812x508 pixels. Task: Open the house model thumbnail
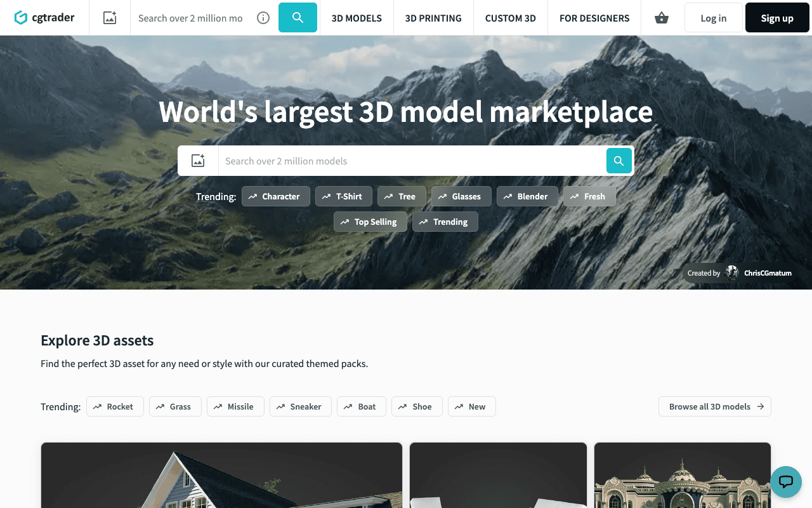(221, 475)
